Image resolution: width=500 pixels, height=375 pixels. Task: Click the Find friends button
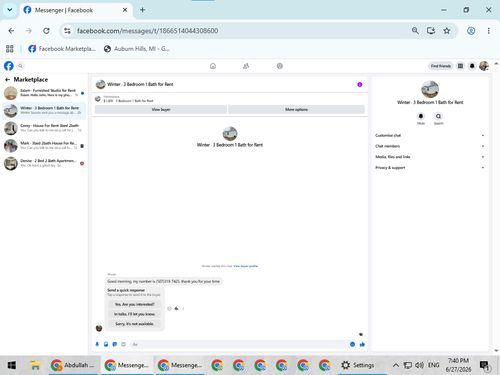pos(441,66)
